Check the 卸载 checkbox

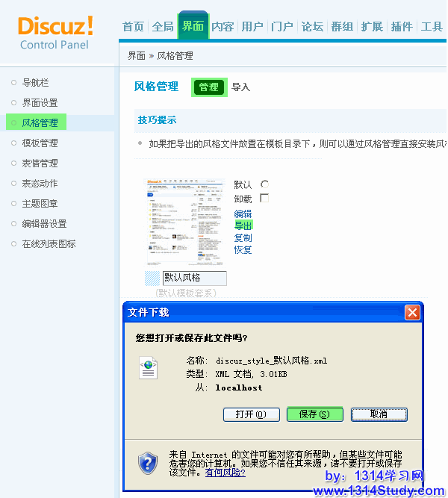264,199
